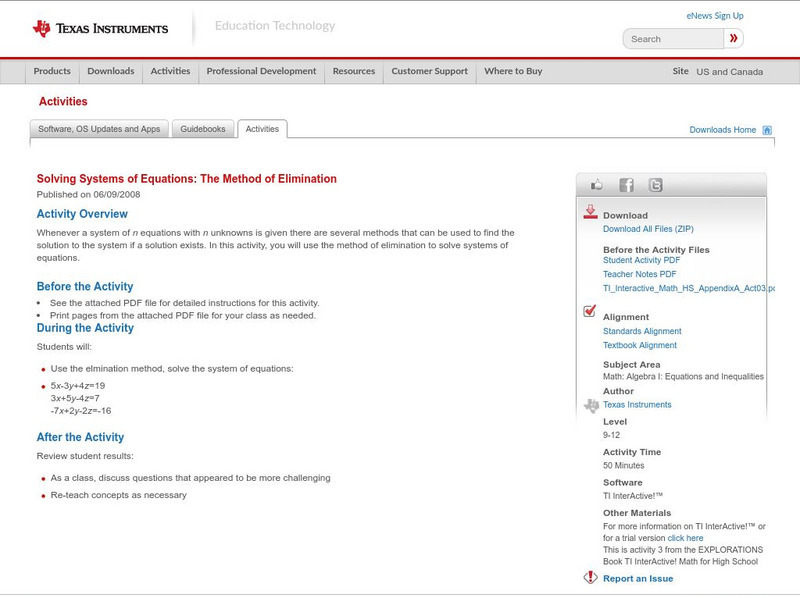Click the 'Site' label in navigation bar
Viewport: 800px width, 598px height.
[x=680, y=71]
